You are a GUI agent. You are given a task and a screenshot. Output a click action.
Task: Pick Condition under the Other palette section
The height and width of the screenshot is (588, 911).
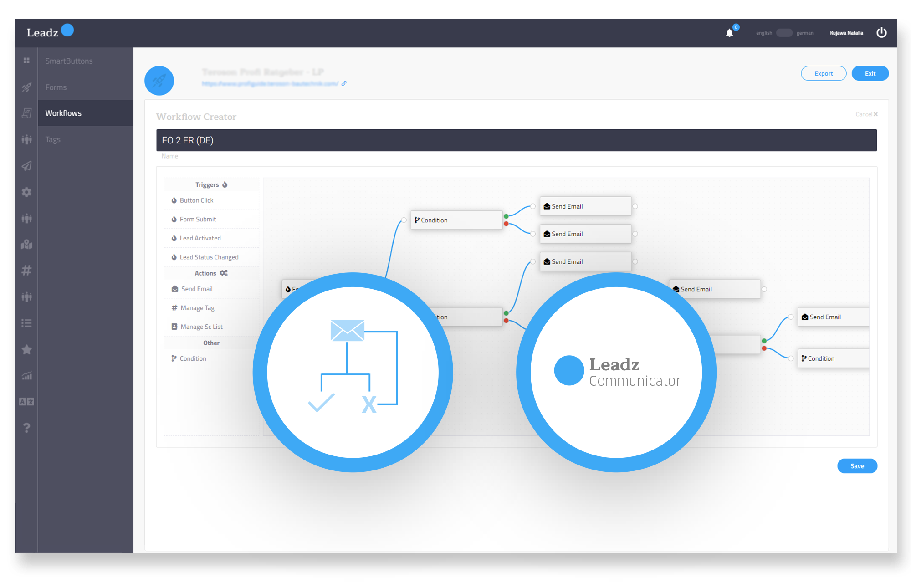[x=211, y=358]
